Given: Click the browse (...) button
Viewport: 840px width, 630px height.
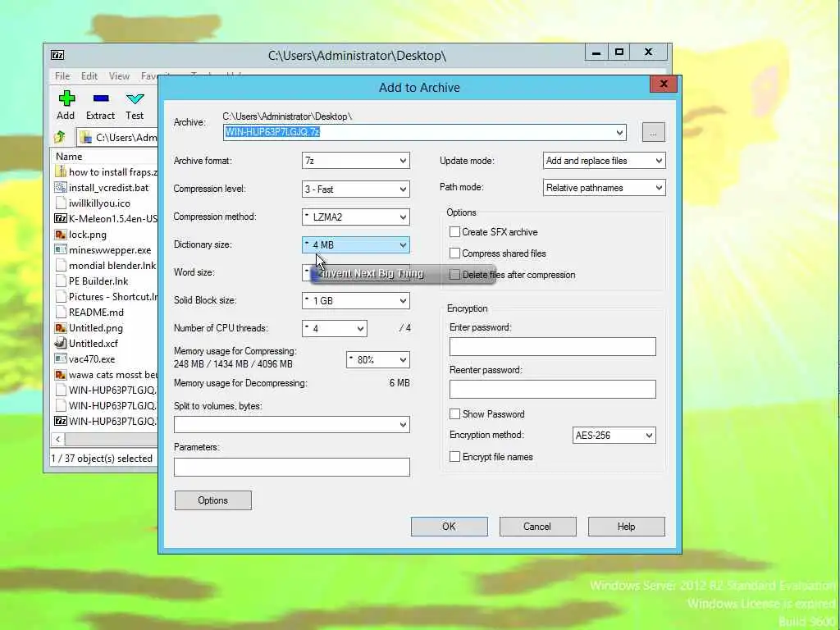Looking at the screenshot, I should 654,132.
